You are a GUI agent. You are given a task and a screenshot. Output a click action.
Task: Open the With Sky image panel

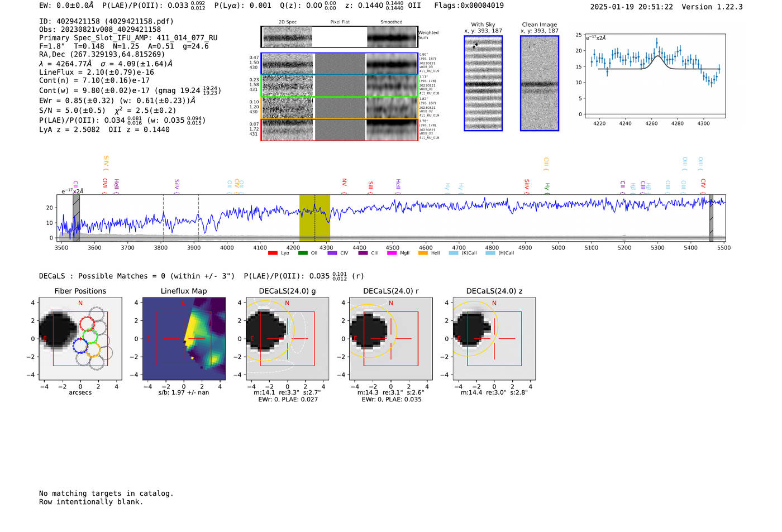[x=483, y=83]
